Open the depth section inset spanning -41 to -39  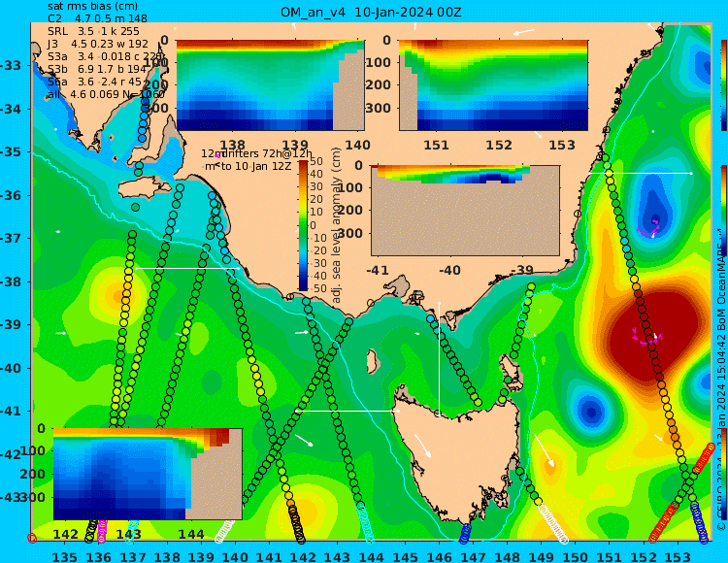[x=465, y=211]
